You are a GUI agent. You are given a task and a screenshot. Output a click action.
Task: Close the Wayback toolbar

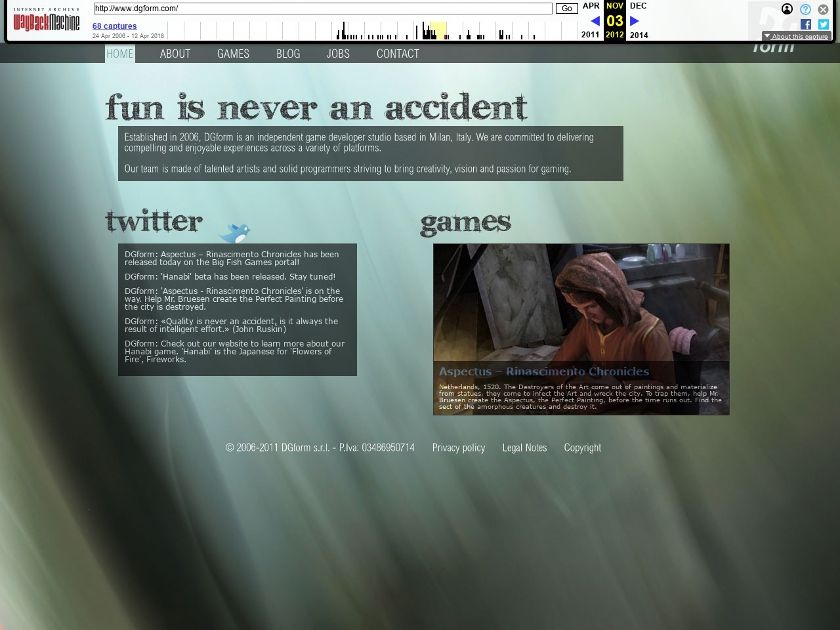(823, 9)
